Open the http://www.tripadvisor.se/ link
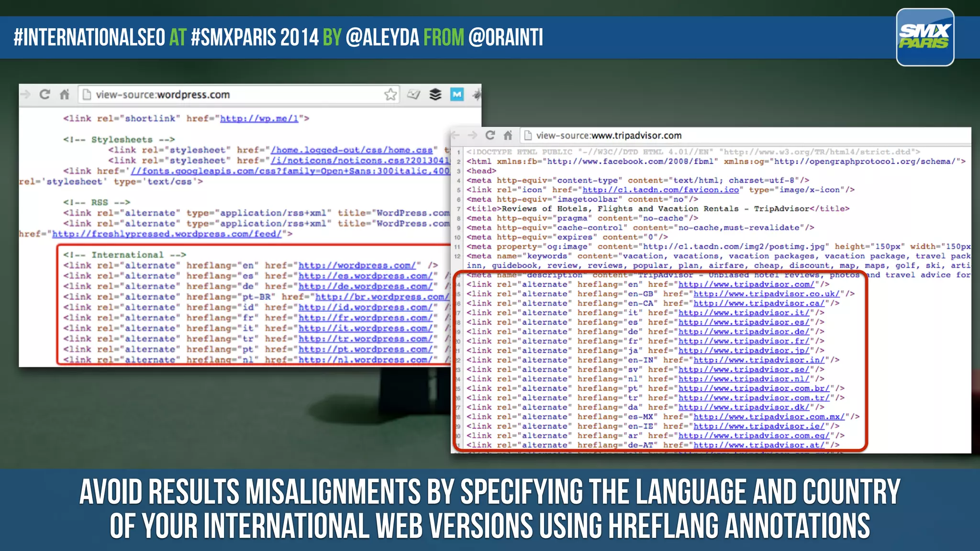Image resolution: width=980 pixels, height=551 pixels. [744, 370]
